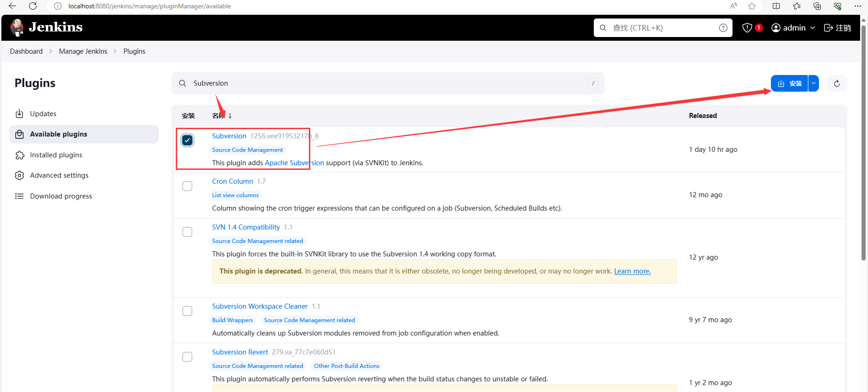Reload the page with the browser refresh icon
Screen dimensions: 868x392
33,6
